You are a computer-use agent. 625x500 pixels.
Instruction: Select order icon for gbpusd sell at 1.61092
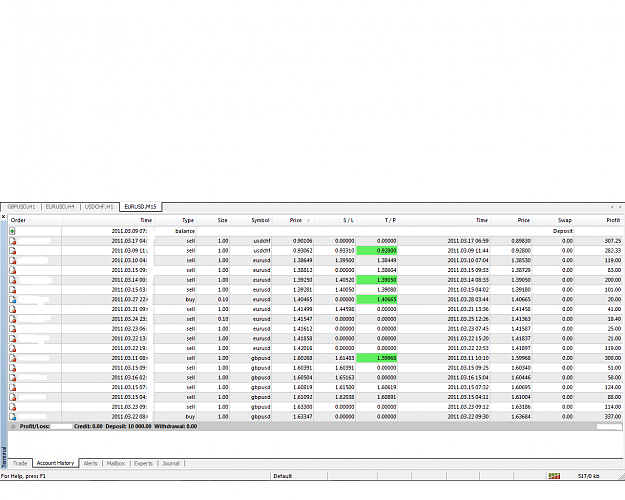pos(13,397)
